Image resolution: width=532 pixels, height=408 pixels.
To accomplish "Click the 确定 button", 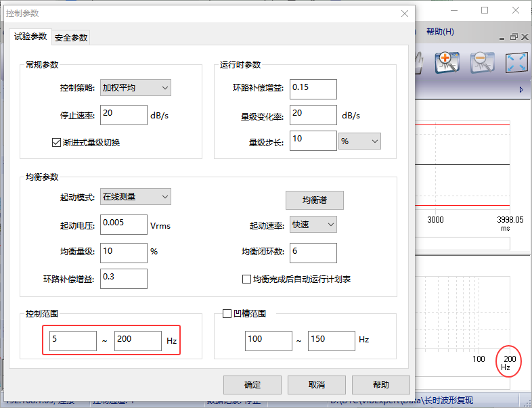I will click(x=252, y=384).
